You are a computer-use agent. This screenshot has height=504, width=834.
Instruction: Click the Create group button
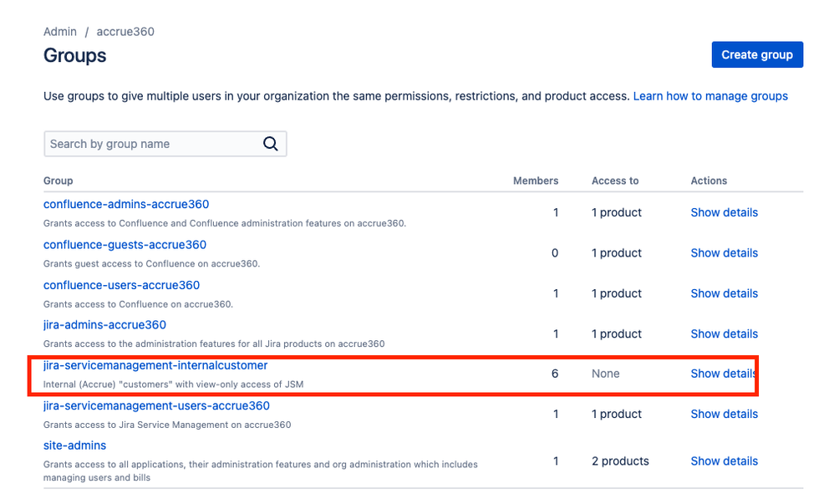pos(757,55)
